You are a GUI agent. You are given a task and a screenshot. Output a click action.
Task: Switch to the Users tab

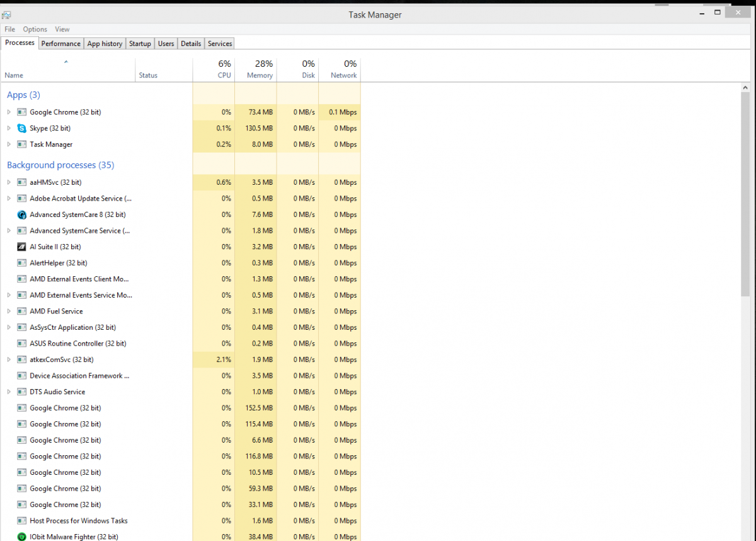point(166,44)
